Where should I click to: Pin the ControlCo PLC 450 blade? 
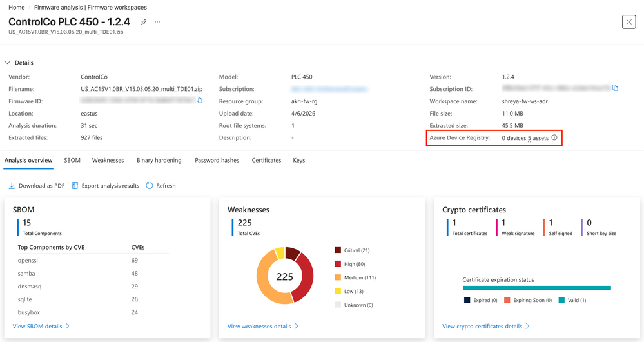[144, 22]
